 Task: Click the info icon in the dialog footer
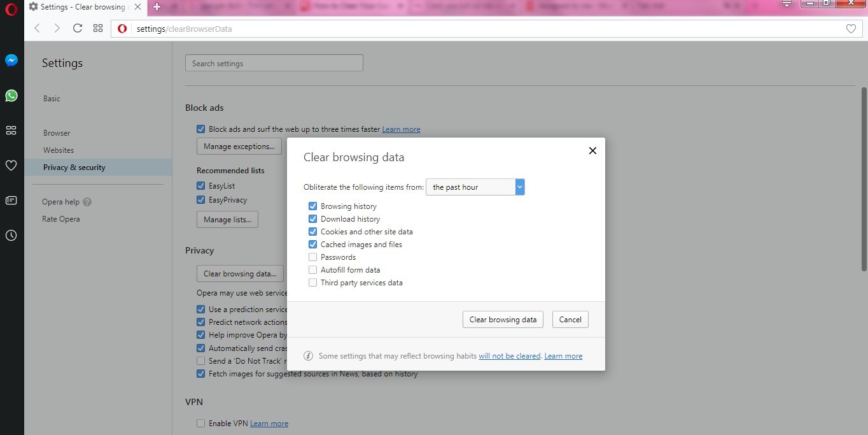[308, 356]
